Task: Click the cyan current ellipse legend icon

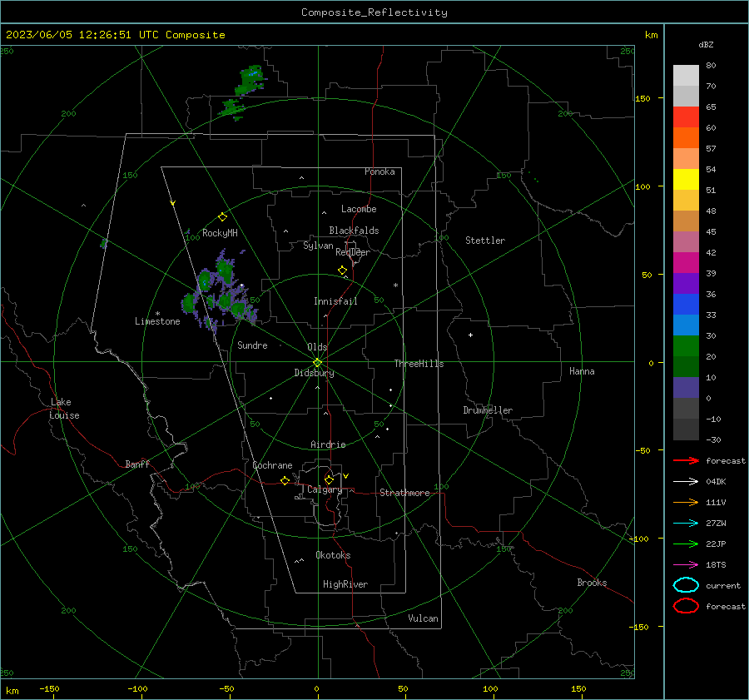Action: (x=686, y=585)
